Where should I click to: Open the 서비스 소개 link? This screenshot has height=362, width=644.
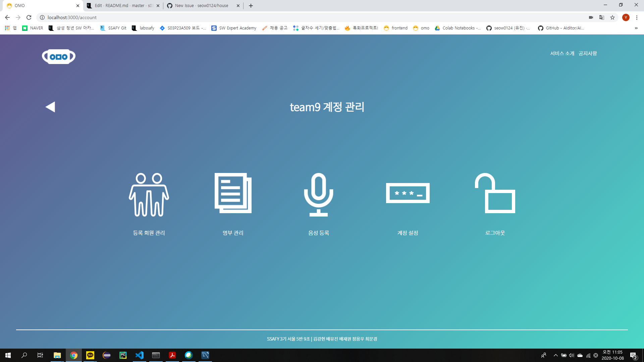[x=562, y=53]
